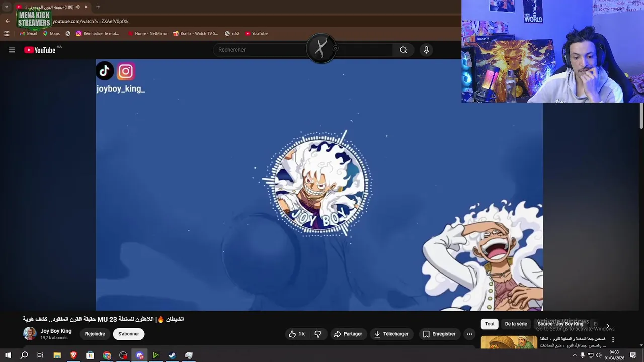Open options menu of the first suggested video
This screenshot has height=362, width=644.
tap(613, 340)
